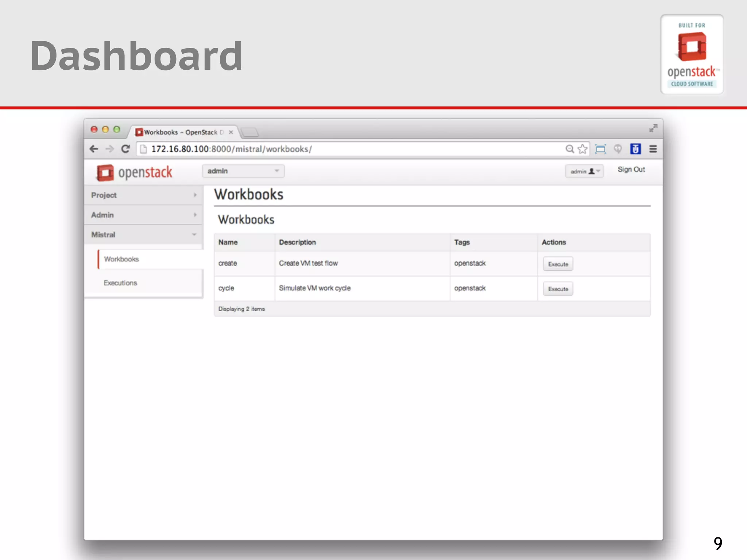Viewport: 747px width, 560px height.
Task: Reload the page with the refresh icon
Action: (125, 149)
